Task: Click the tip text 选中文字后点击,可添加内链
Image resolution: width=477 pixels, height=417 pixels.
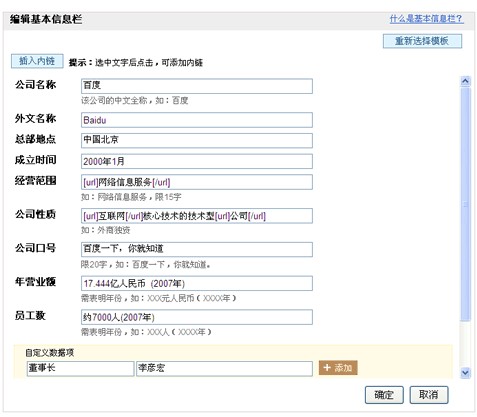Action: point(149,63)
